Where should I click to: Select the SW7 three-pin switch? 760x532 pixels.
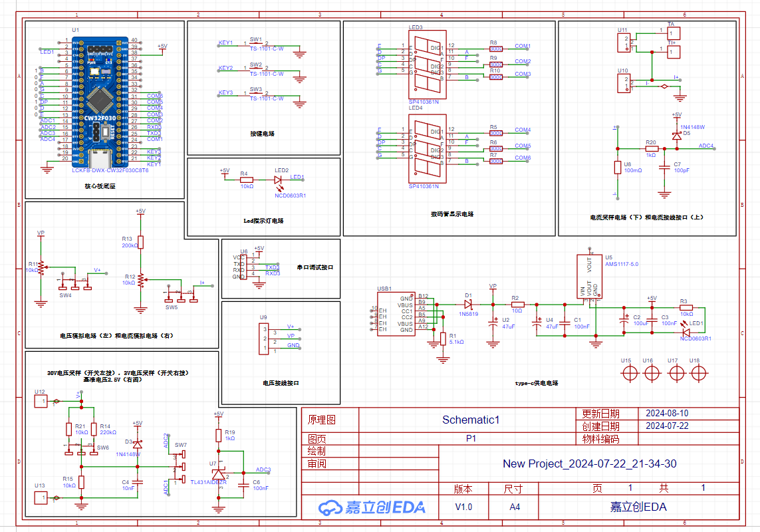[x=181, y=467]
